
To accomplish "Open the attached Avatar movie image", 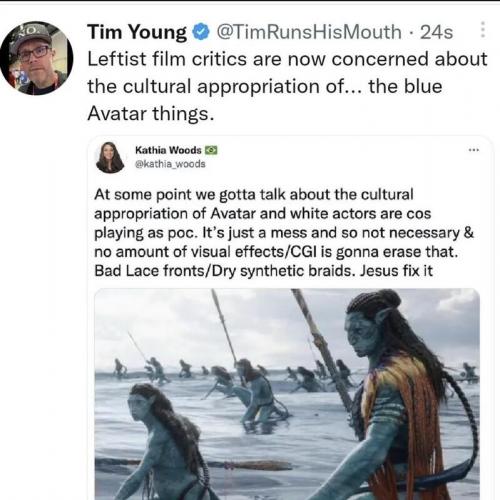I will 287,394.
